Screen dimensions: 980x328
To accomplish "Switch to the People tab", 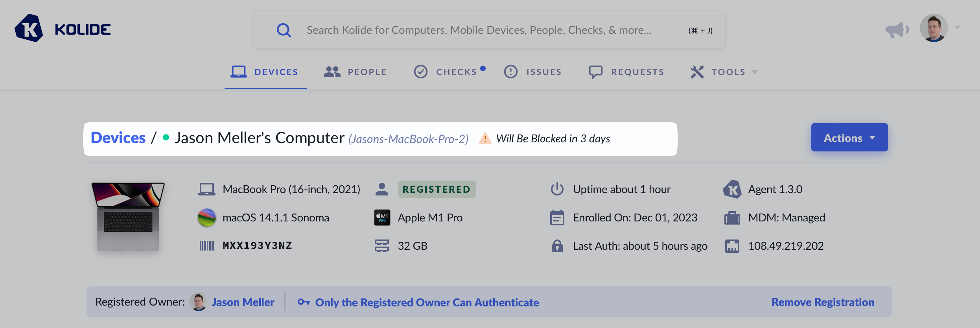I will (356, 72).
